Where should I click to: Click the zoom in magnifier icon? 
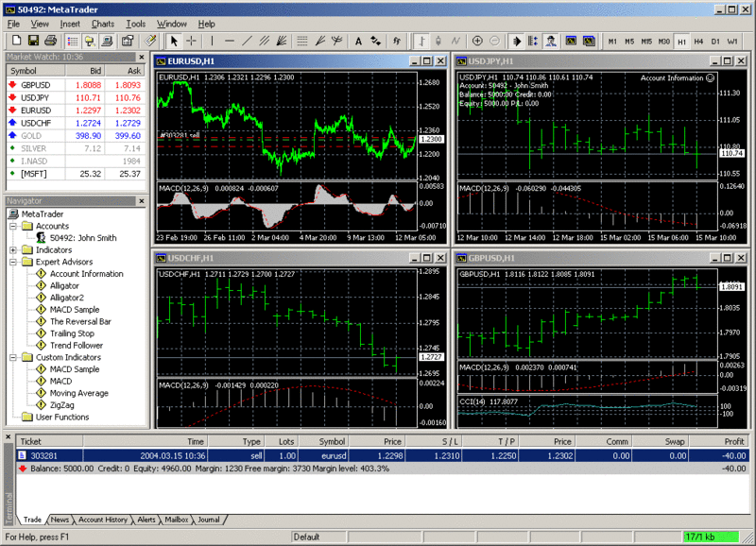click(477, 41)
